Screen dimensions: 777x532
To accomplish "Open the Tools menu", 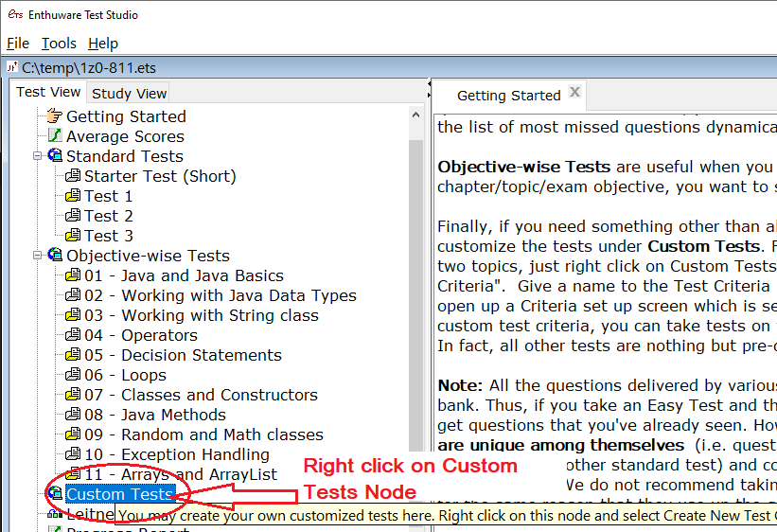I will [x=59, y=44].
